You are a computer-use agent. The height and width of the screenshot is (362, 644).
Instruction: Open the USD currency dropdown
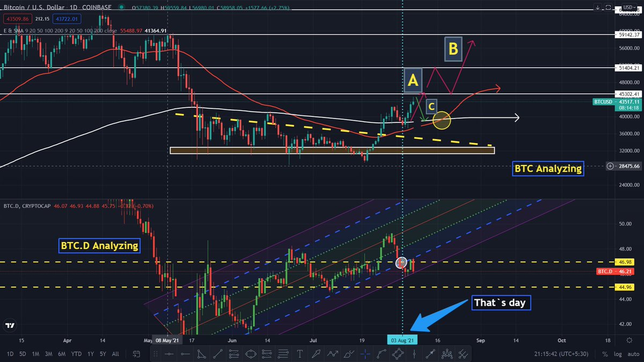click(x=629, y=8)
